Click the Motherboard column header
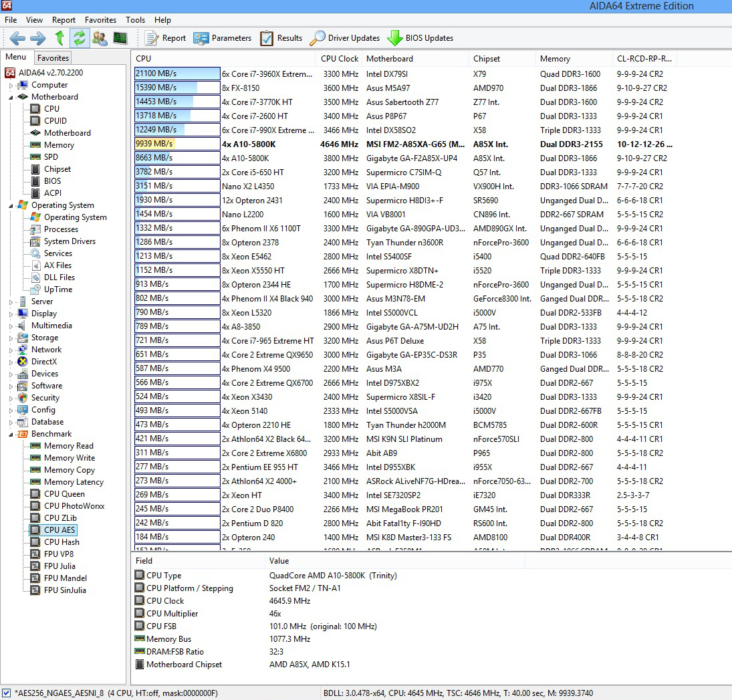732x700 pixels. (416, 58)
